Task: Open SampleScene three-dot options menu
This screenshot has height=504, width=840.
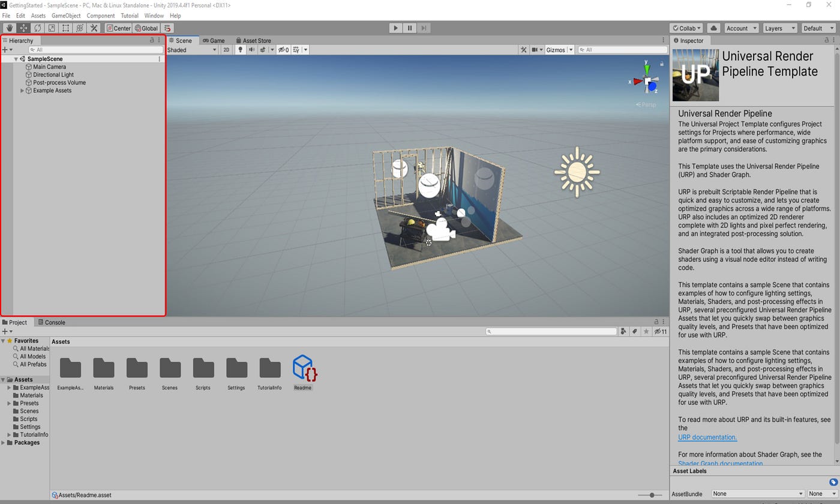Action: pyautogui.click(x=159, y=59)
